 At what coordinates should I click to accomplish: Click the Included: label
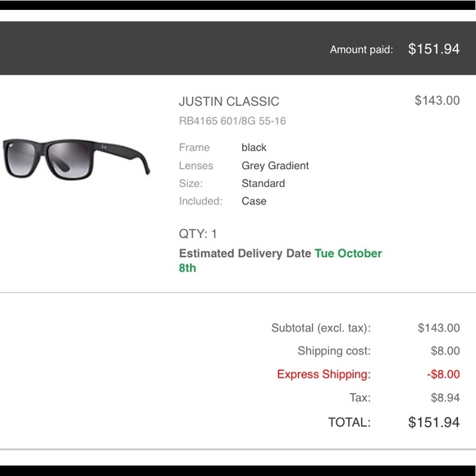click(201, 201)
